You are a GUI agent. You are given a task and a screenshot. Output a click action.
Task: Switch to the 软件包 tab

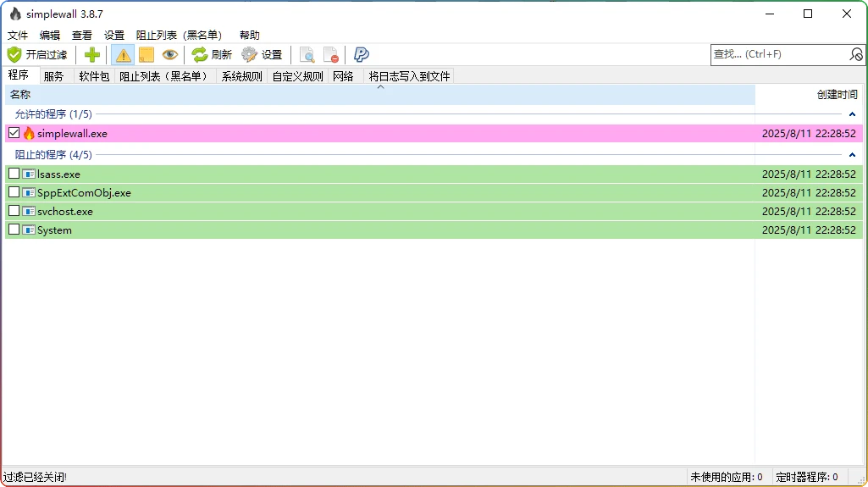click(x=94, y=76)
